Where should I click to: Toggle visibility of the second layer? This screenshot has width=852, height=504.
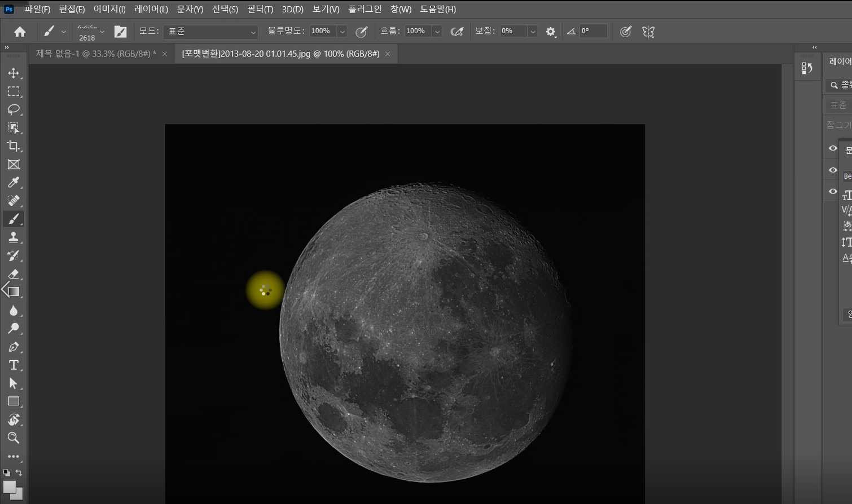(833, 170)
